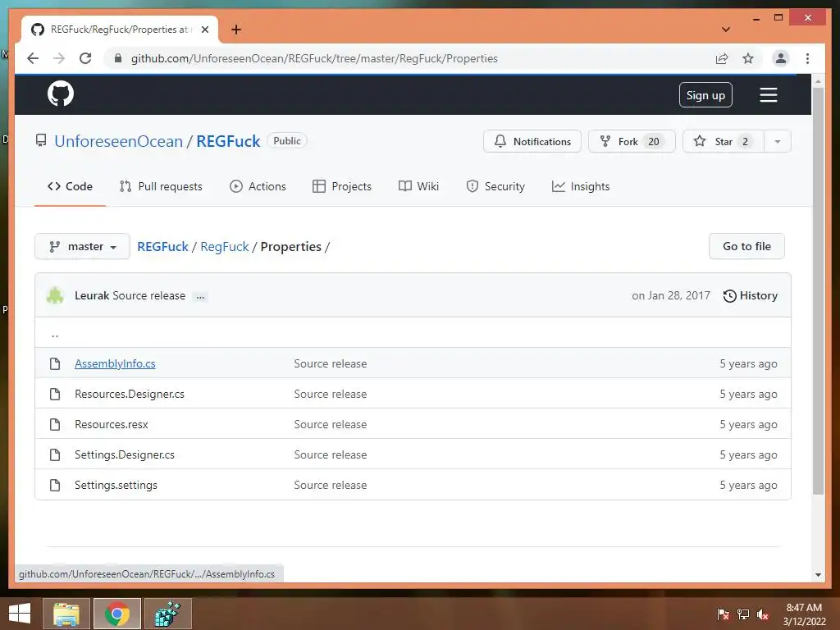Click the Go to file button
Screen dimensions: 840x630
point(746,246)
